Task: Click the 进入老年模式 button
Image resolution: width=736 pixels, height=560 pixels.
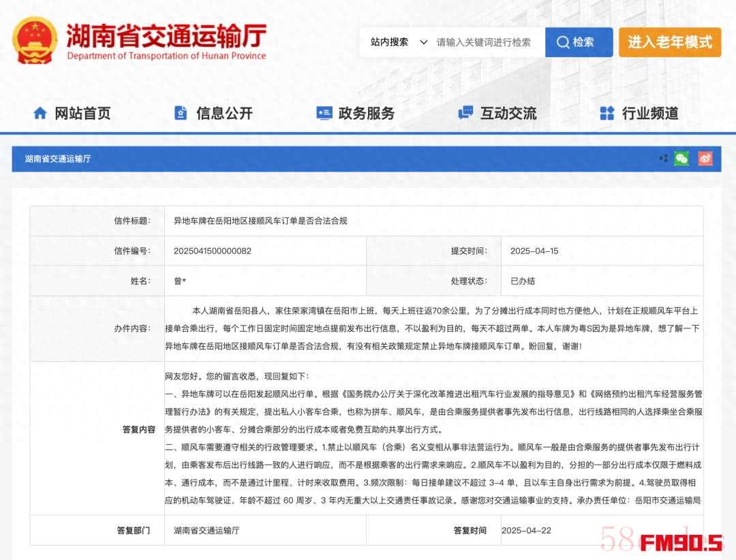Action: coord(670,42)
